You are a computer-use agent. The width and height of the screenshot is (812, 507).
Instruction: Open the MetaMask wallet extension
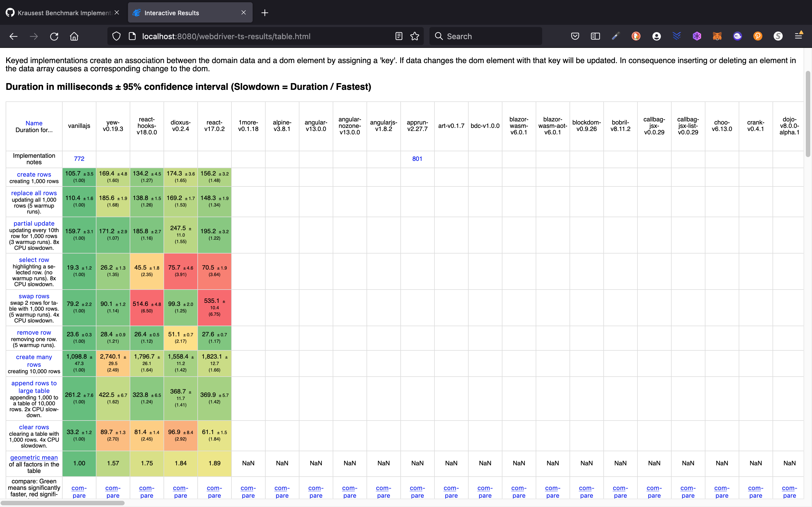(717, 36)
